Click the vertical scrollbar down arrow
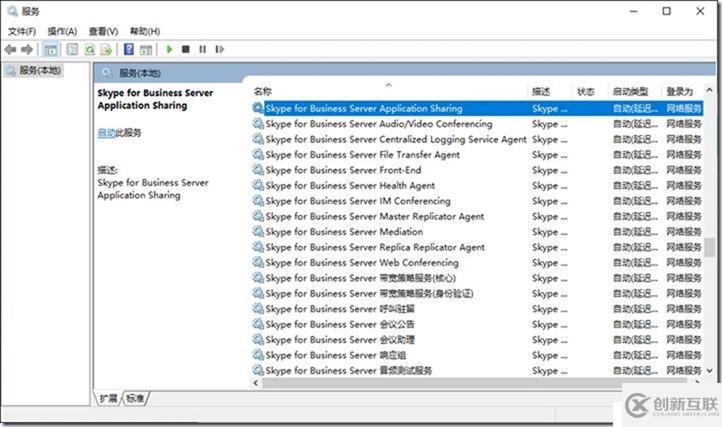This screenshot has height=427, width=722. click(710, 370)
